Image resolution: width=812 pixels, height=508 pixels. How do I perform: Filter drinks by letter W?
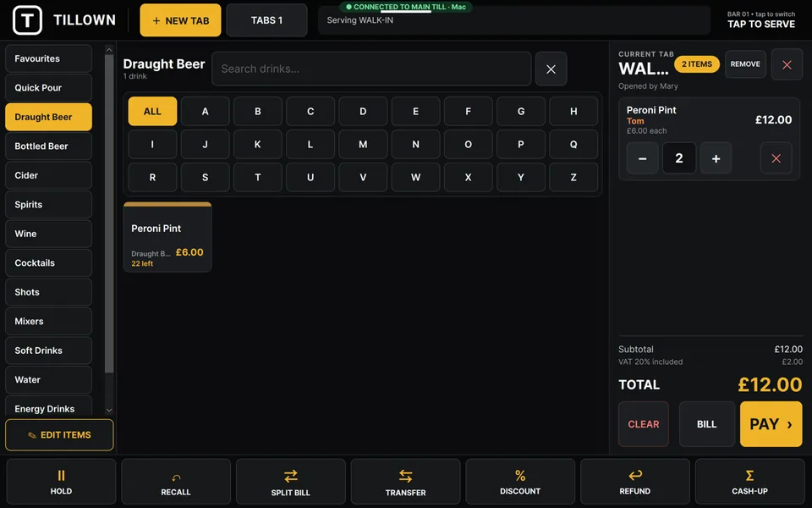coord(415,177)
